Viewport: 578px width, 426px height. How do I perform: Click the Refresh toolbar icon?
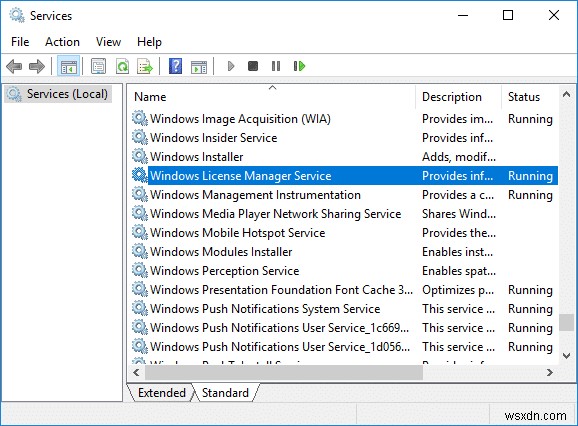(x=122, y=67)
